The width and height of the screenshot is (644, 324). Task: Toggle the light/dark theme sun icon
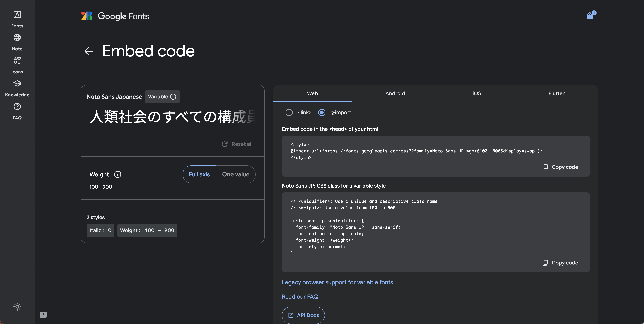17,307
